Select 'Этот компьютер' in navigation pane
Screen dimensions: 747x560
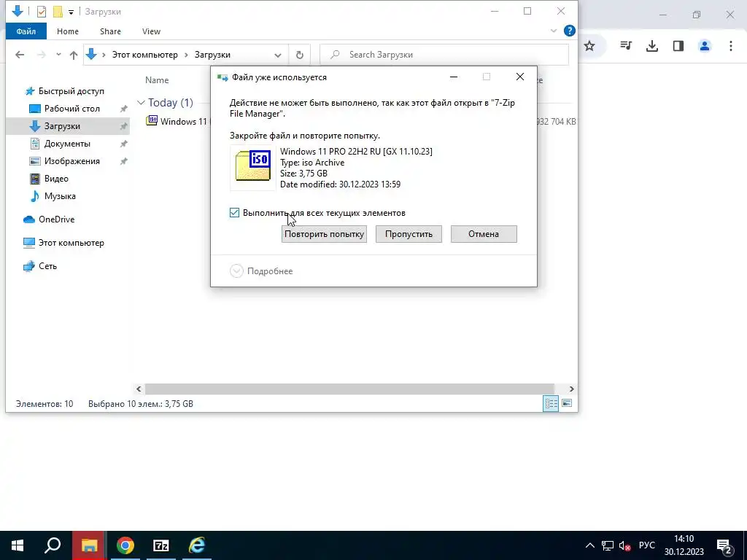click(x=71, y=243)
